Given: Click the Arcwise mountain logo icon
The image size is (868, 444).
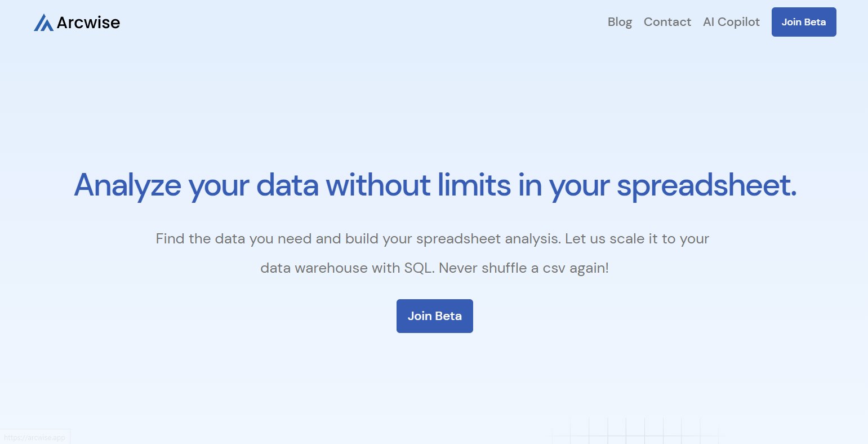Looking at the screenshot, I should coord(43,23).
